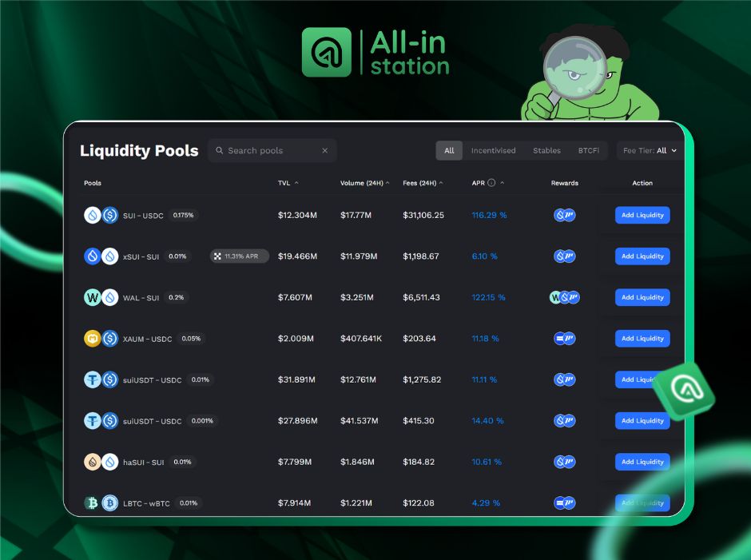The width and height of the screenshot is (751, 560).
Task: Click the $12.304M TVL value
Action: point(297,215)
